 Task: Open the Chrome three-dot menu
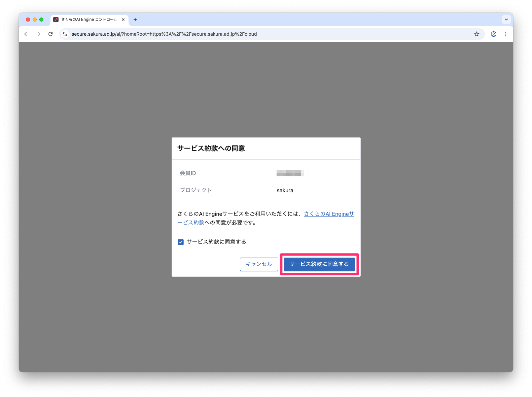click(x=505, y=34)
